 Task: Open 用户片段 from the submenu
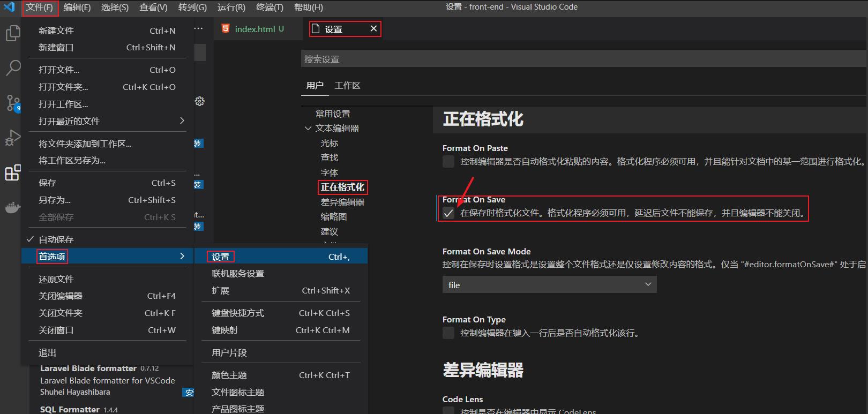click(x=281, y=352)
